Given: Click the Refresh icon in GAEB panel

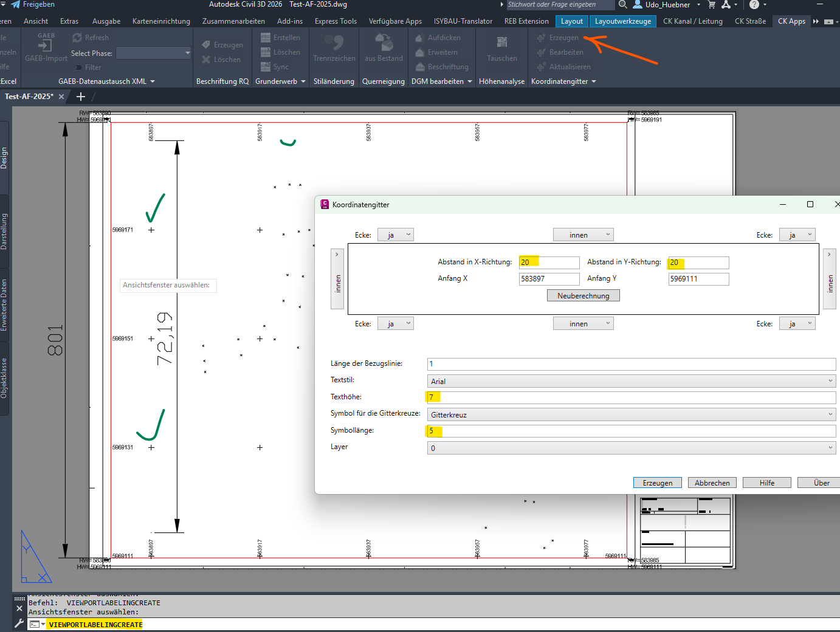Looking at the screenshot, I should (x=77, y=38).
